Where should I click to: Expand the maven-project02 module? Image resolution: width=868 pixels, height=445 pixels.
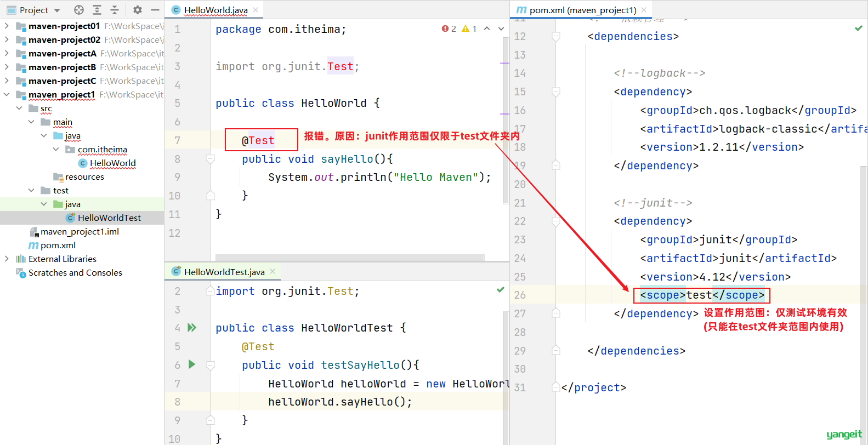pos(7,39)
